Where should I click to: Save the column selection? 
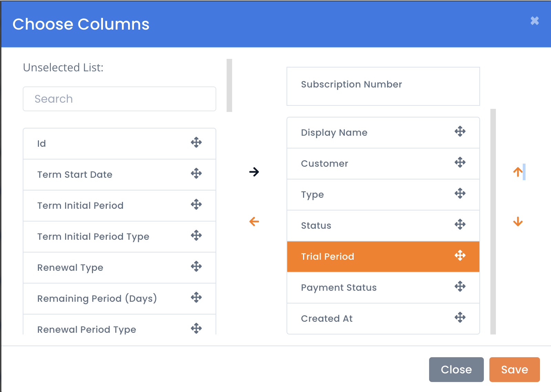click(514, 370)
